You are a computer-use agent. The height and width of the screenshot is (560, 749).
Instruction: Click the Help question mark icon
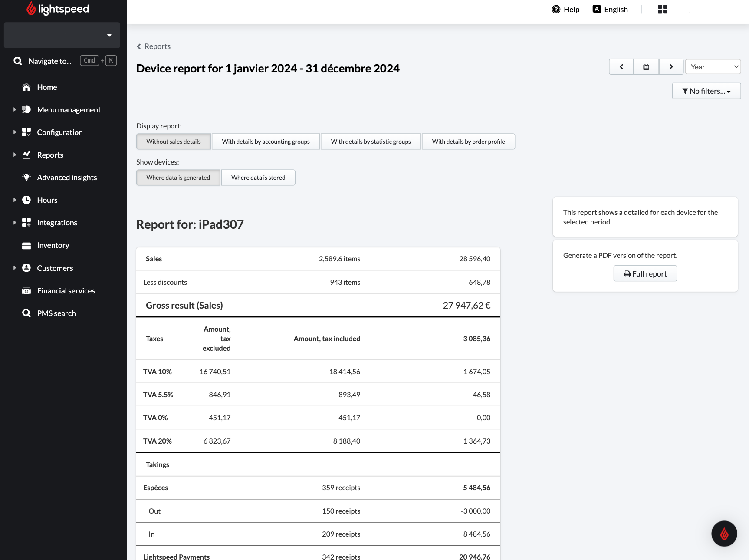(556, 10)
